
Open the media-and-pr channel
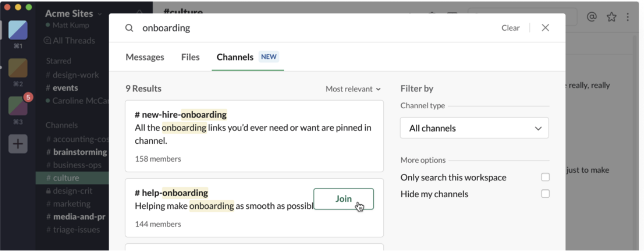coord(76,217)
